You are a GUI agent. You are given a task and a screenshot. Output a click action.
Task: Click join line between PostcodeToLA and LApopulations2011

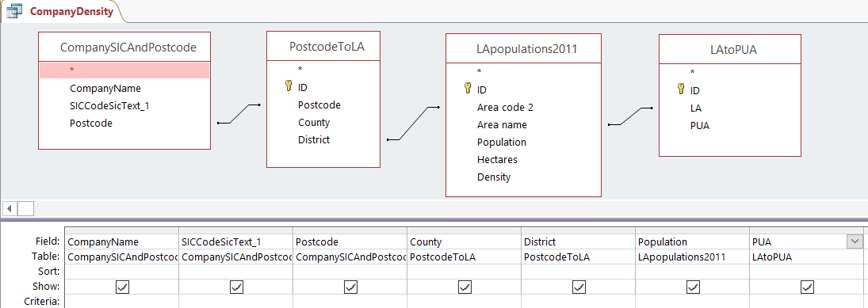point(413,124)
